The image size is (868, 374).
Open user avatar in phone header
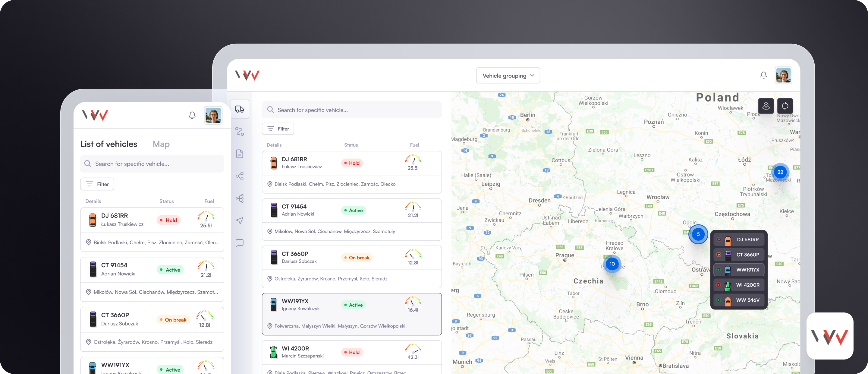(x=213, y=115)
